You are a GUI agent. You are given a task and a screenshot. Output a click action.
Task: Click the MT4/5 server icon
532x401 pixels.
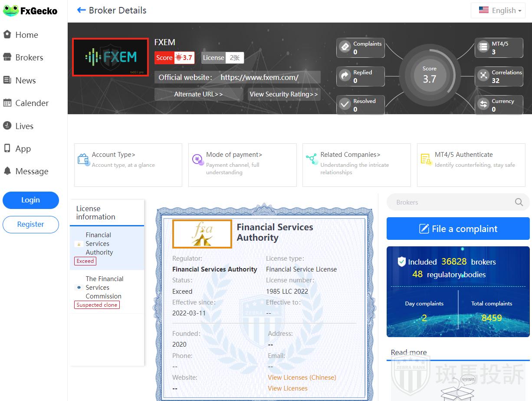(483, 47)
